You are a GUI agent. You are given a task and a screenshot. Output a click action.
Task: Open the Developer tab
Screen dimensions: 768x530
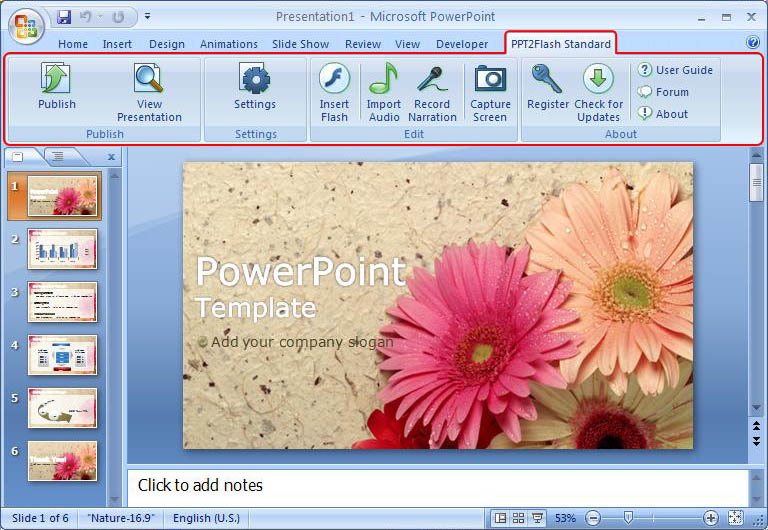click(462, 44)
